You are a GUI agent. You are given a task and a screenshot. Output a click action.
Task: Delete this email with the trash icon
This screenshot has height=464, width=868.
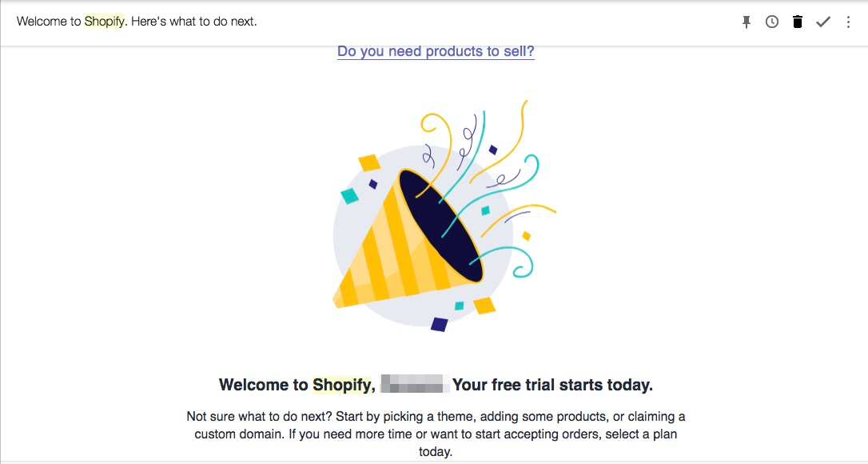click(797, 22)
